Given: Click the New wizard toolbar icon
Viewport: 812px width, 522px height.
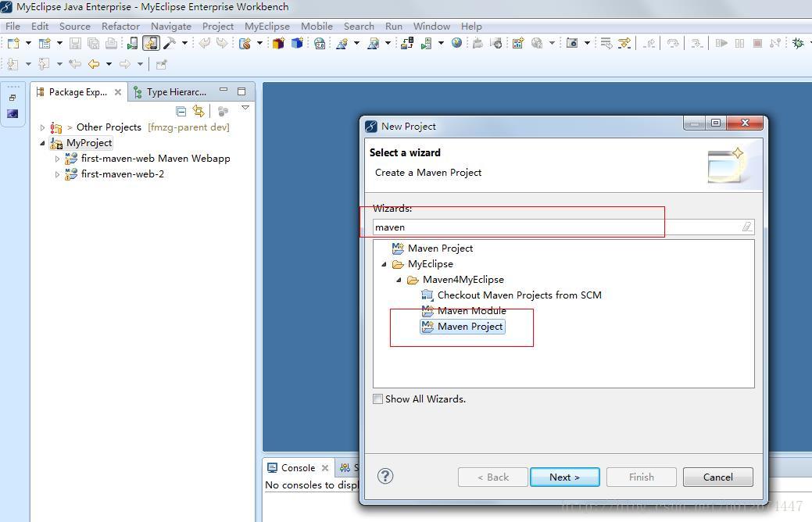Looking at the screenshot, I should click(13, 44).
